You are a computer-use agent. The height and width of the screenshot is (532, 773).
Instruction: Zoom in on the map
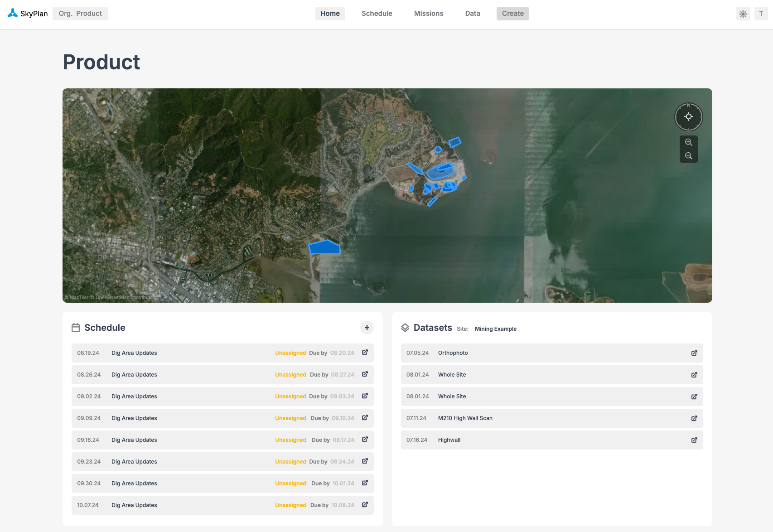tap(689, 142)
